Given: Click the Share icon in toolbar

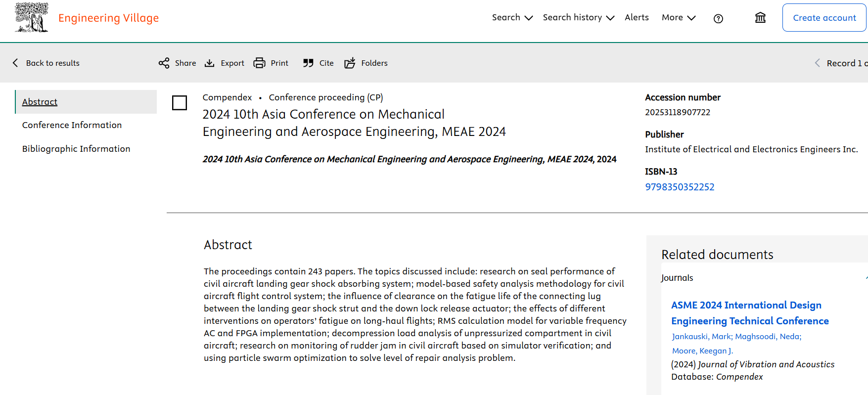Looking at the screenshot, I should [x=164, y=63].
